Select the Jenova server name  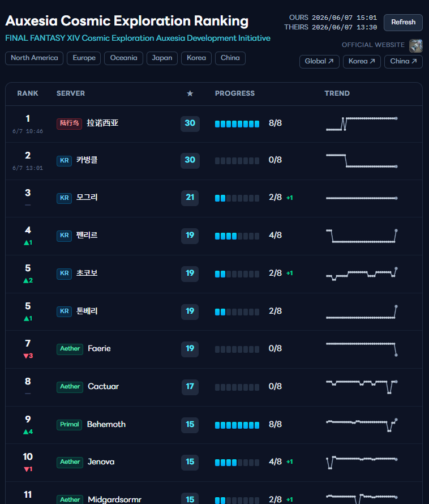click(101, 462)
